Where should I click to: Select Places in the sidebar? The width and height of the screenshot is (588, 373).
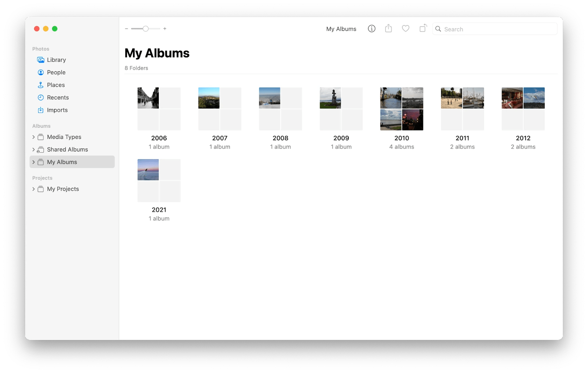[72, 85]
